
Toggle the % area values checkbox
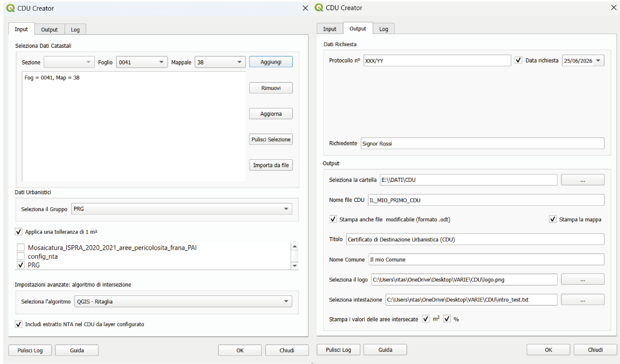coord(447,319)
